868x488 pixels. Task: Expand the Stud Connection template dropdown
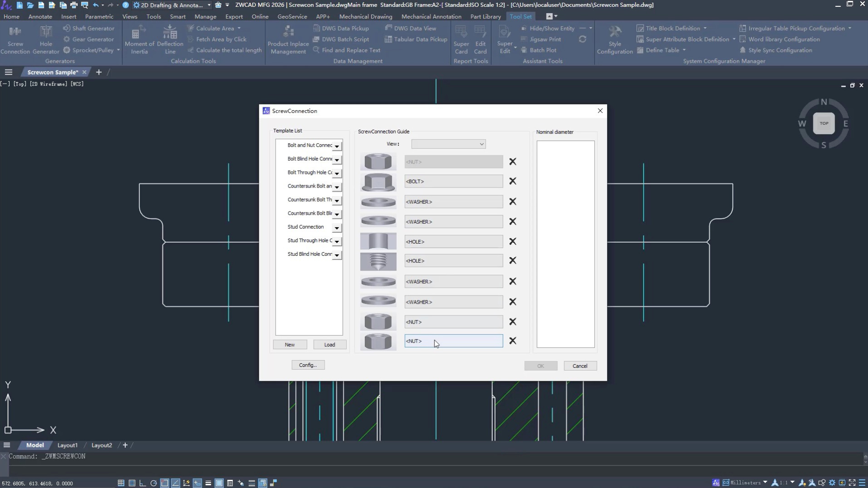[x=337, y=228]
